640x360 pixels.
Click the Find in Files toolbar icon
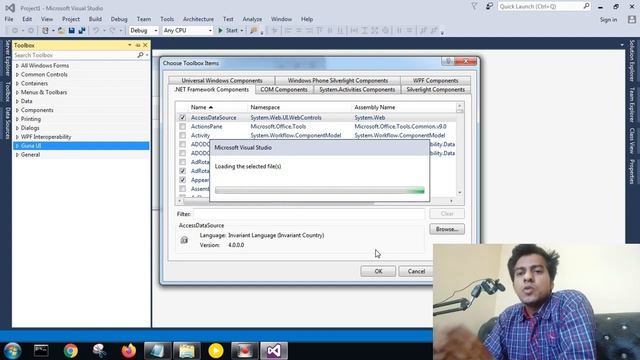coord(254,31)
